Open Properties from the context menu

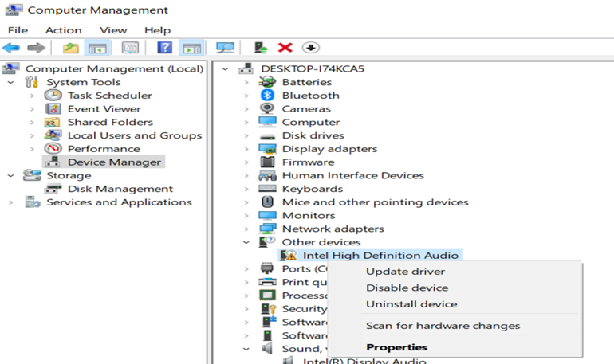pos(396,347)
